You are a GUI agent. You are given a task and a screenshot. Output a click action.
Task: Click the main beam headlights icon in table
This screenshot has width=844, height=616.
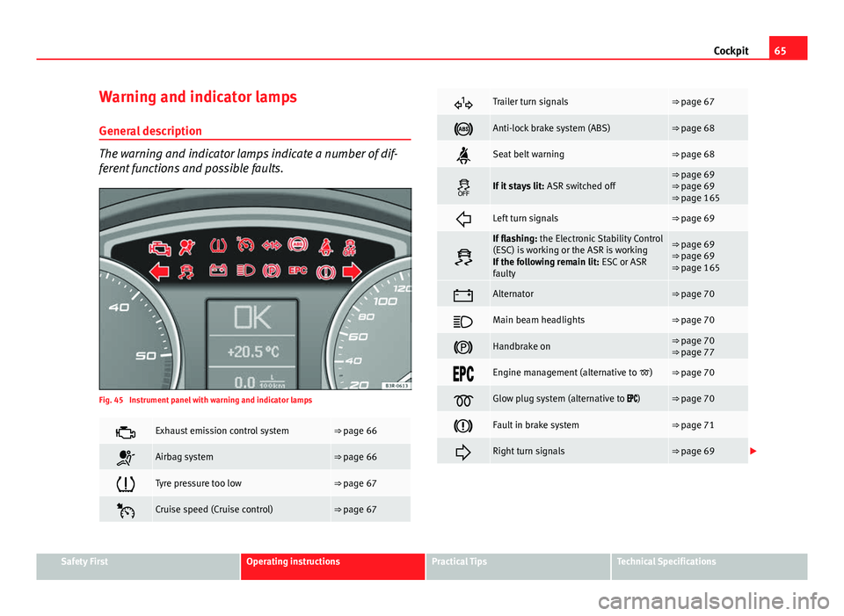(463, 321)
